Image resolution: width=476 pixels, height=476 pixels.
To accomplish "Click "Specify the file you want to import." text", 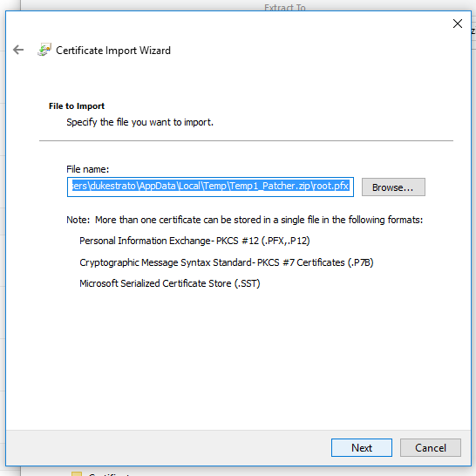I will [140, 122].
